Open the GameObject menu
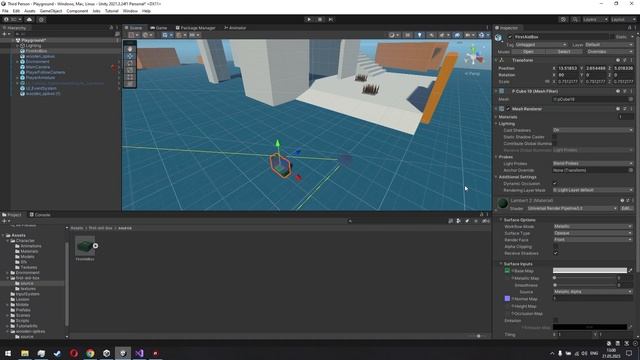The image size is (640, 360). [x=51, y=11]
